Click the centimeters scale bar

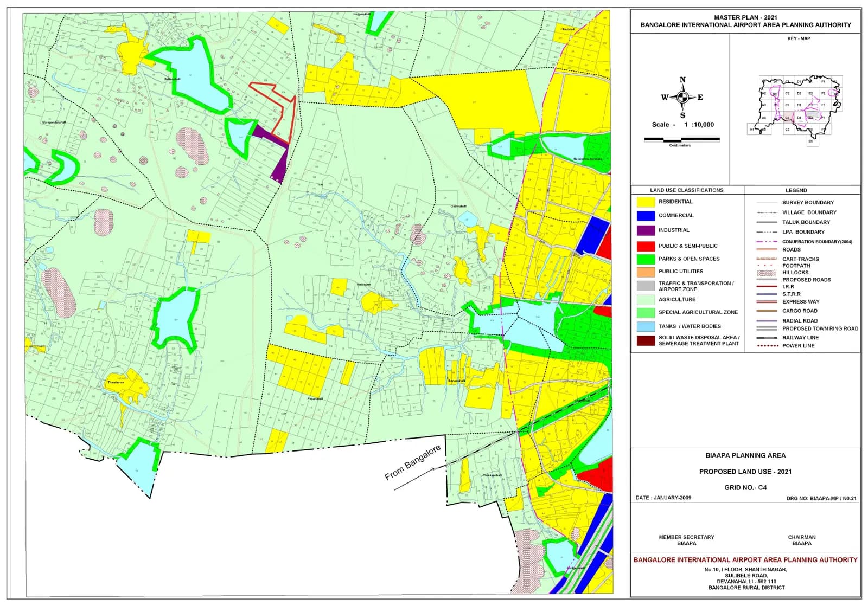coord(681,140)
